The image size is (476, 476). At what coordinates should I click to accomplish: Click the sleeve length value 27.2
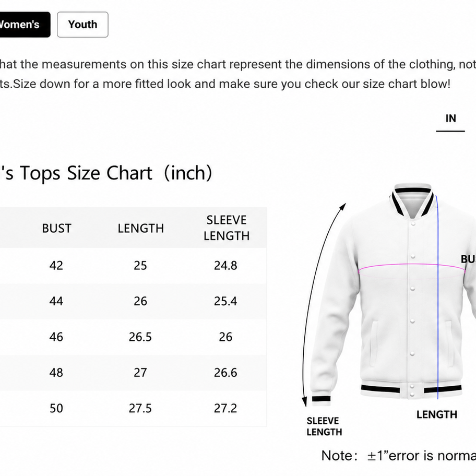[225, 408]
